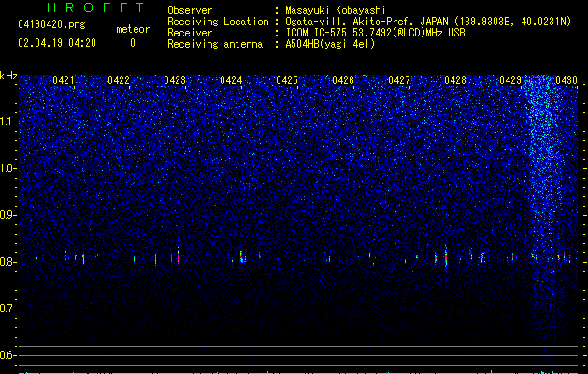Click observer name Masayuki Kobayashi
588x374 pixels.
coord(336,10)
